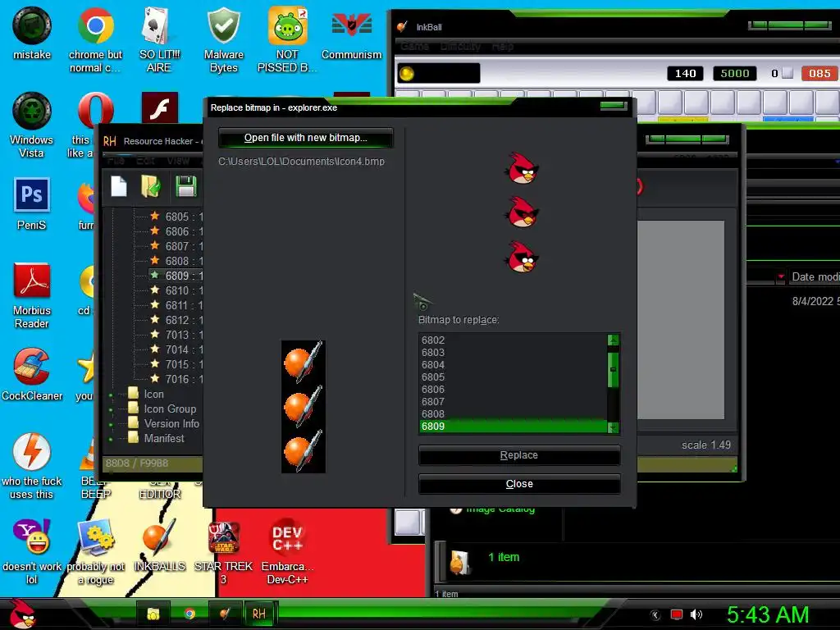840x630 pixels.
Task: Show hidden tray icons arrow
Action: click(655, 614)
